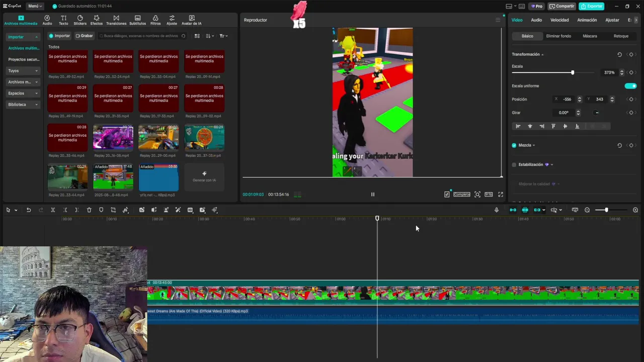Click the delete-left trim icon

coord(65,210)
